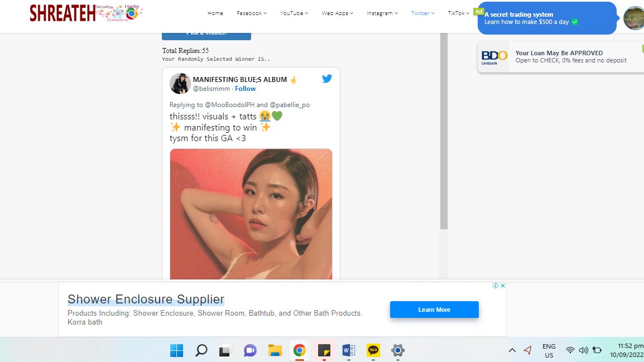
Task: Switch to Google Chrome on taskbar
Action: (x=300, y=350)
